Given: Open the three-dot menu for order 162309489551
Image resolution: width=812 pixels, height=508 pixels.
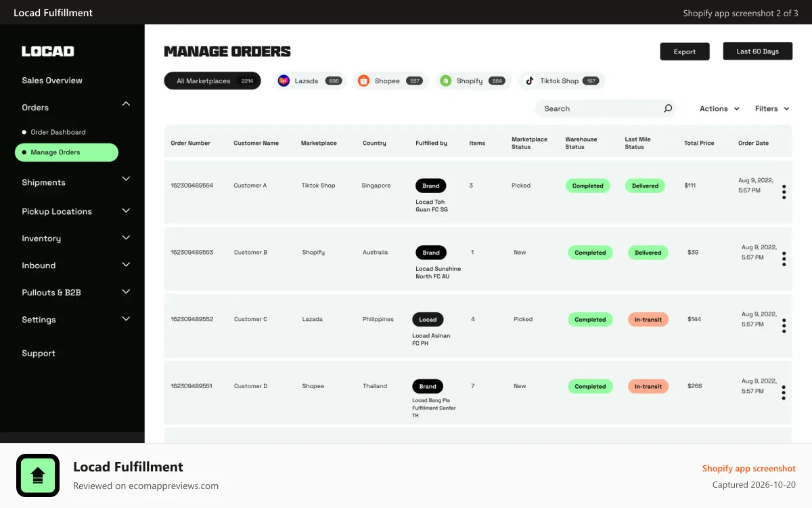Looking at the screenshot, I should click(784, 392).
